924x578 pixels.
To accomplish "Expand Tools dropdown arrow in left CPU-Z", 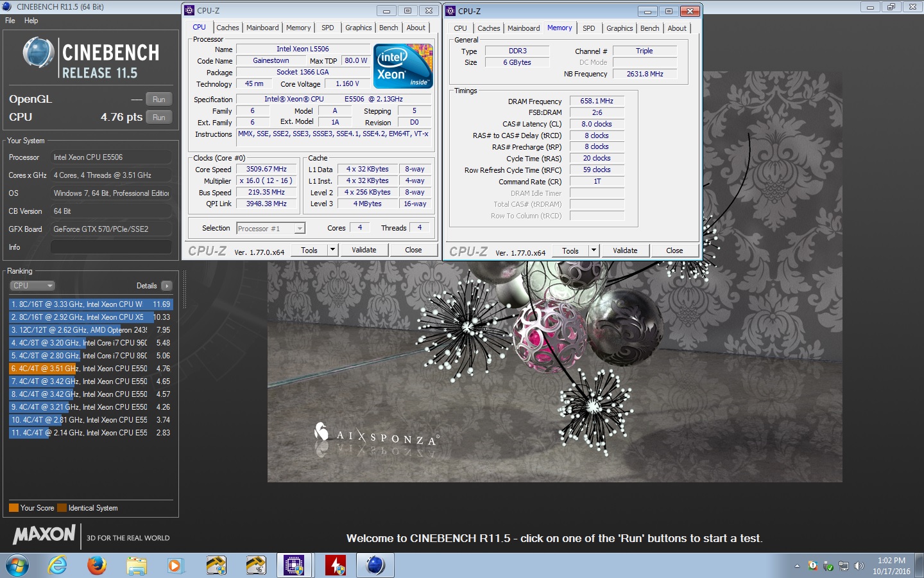I will pos(332,250).
